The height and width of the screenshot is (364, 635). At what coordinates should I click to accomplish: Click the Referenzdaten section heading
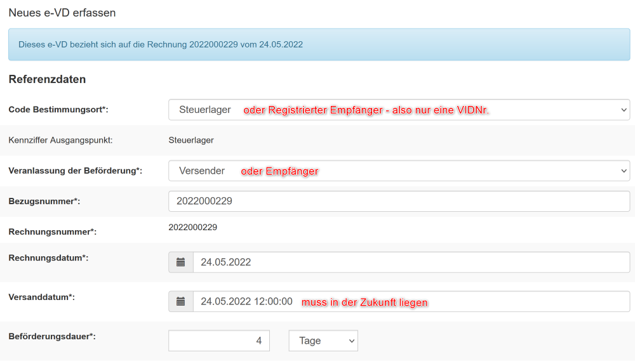pos(47,79)
